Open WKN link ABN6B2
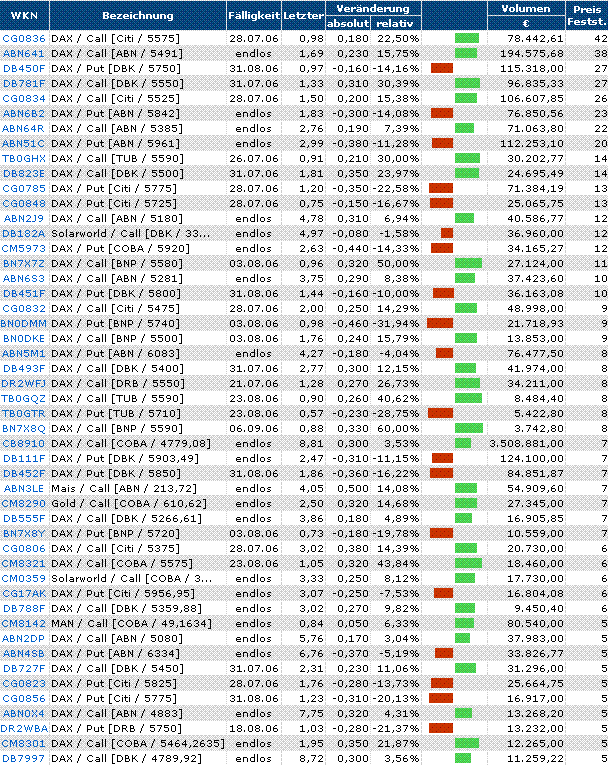This screenshot has height=765, width=608. (x=24, y=114)
